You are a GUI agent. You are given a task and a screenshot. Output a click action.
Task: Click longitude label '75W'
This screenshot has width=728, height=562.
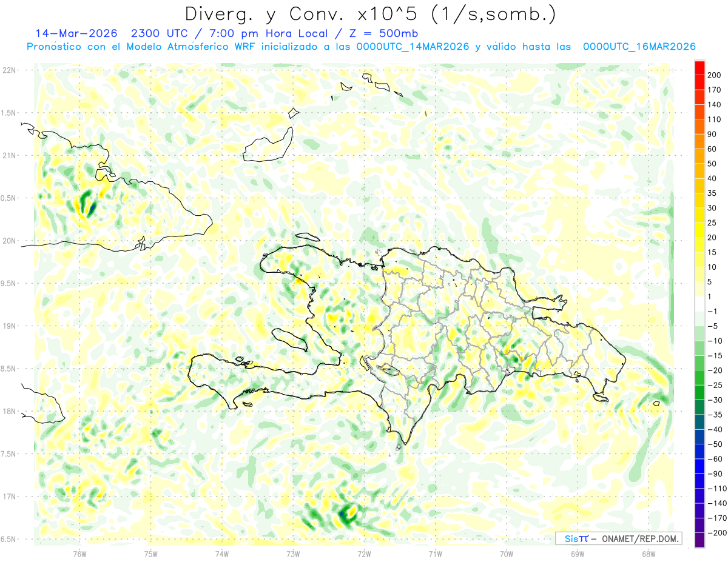click(x=151, y=554)
